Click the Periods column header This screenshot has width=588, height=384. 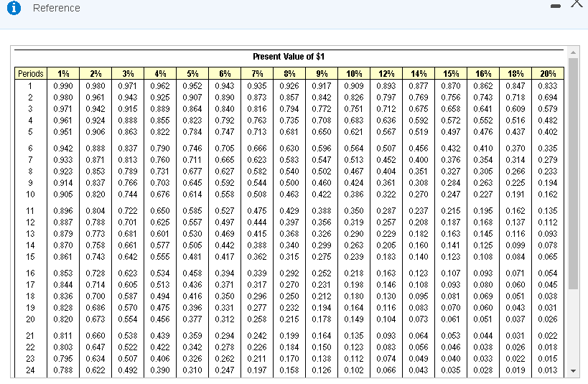31,73
